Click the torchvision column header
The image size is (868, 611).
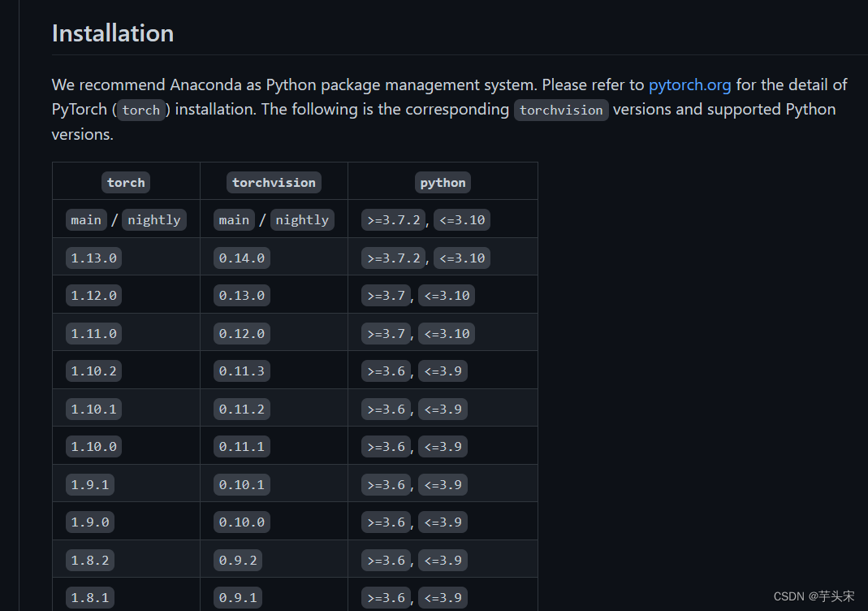[274, 183]
